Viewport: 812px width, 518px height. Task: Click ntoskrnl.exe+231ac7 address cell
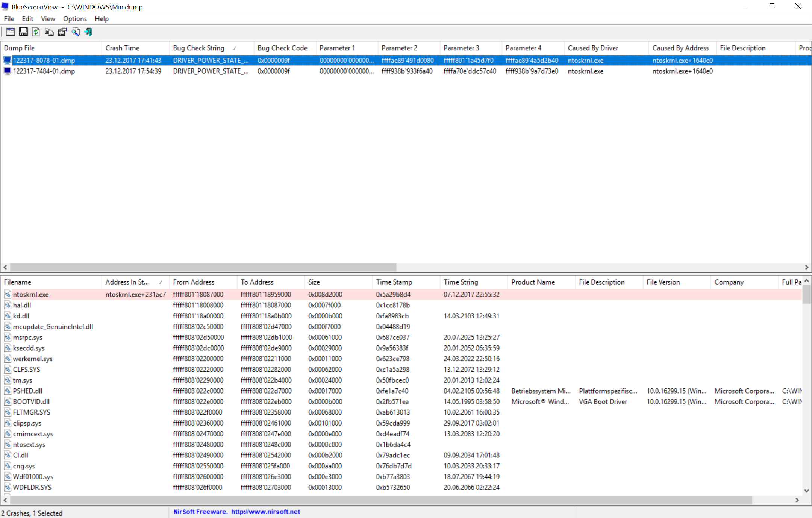pos(136,294)
